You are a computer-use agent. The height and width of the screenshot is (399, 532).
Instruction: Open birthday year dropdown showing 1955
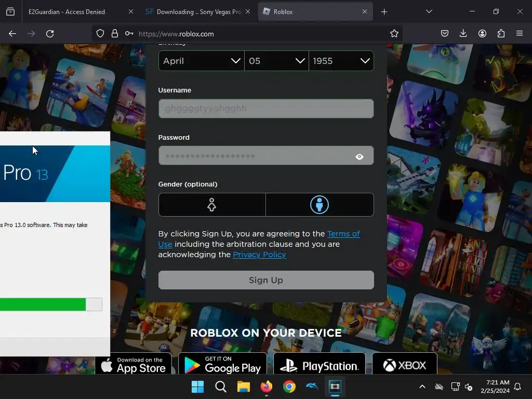click(341, 61)
